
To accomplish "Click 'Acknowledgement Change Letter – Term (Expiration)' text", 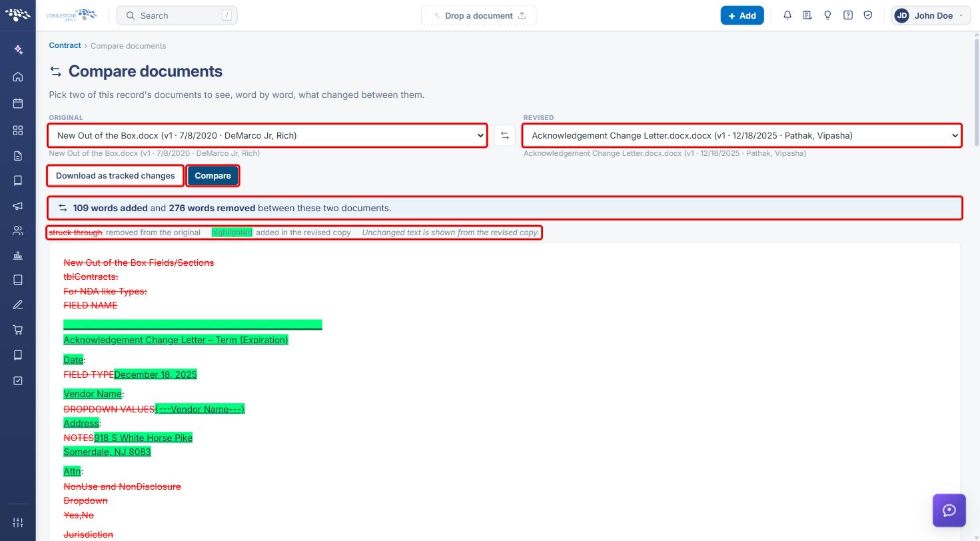I will coord(176,340).
